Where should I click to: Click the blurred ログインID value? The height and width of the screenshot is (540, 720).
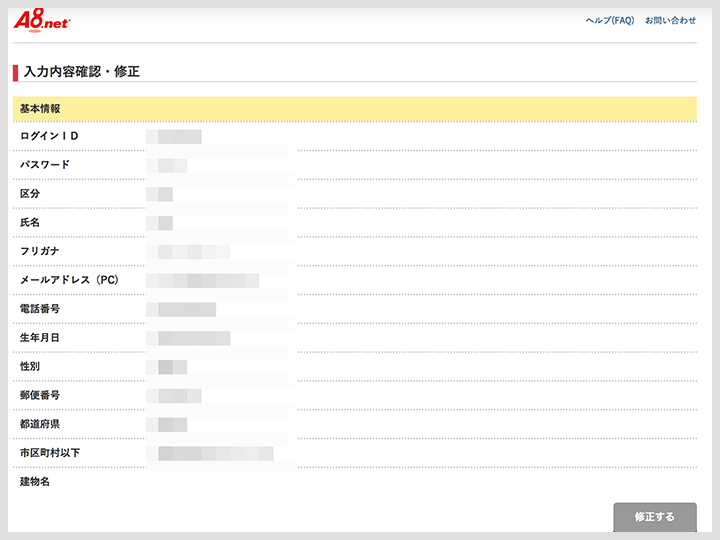point(174,137)
